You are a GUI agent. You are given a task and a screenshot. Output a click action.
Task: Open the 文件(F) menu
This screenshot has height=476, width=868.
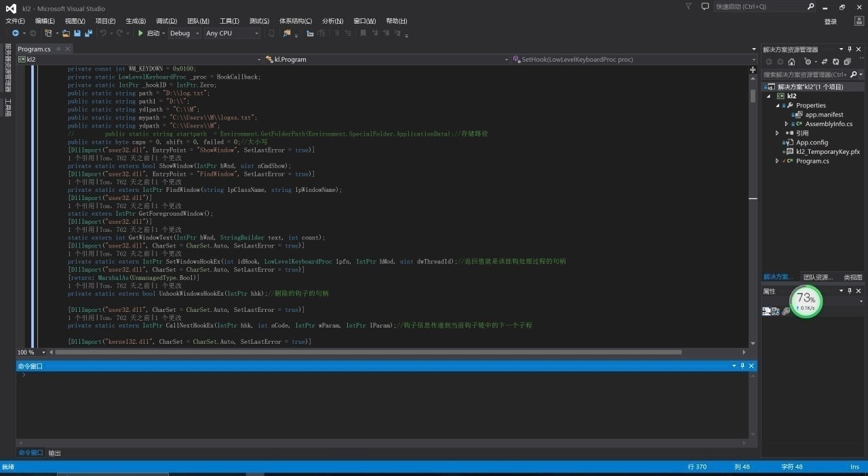15,21
